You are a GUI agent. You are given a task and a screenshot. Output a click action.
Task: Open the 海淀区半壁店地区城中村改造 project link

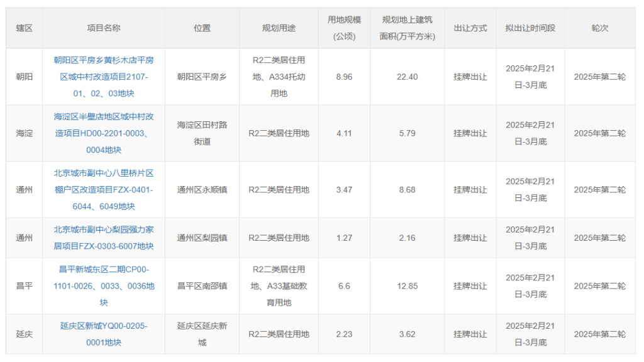(x=104, y=133)
